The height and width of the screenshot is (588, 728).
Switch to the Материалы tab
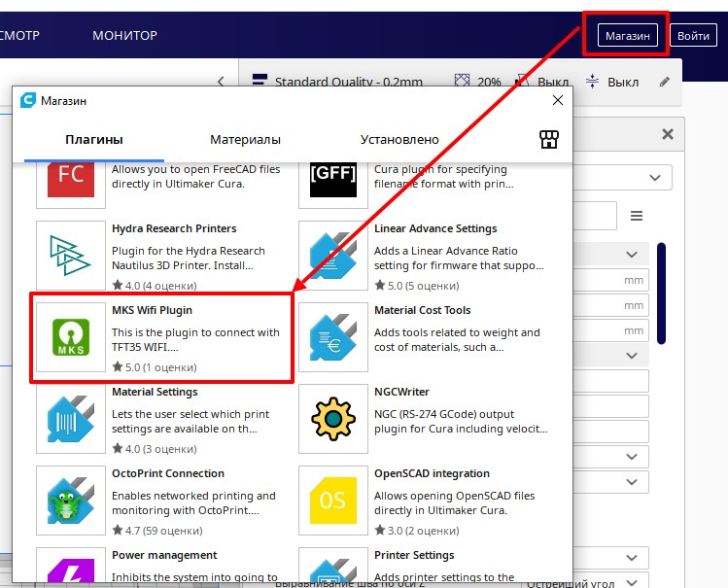click(245, 140)
